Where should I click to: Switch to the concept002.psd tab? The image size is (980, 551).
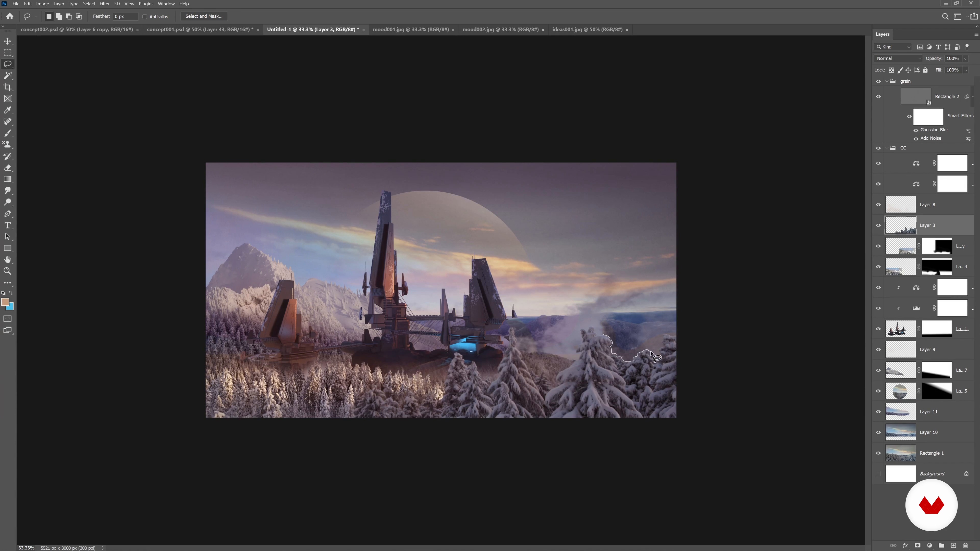pyautogui.click(x=77, y=29)
